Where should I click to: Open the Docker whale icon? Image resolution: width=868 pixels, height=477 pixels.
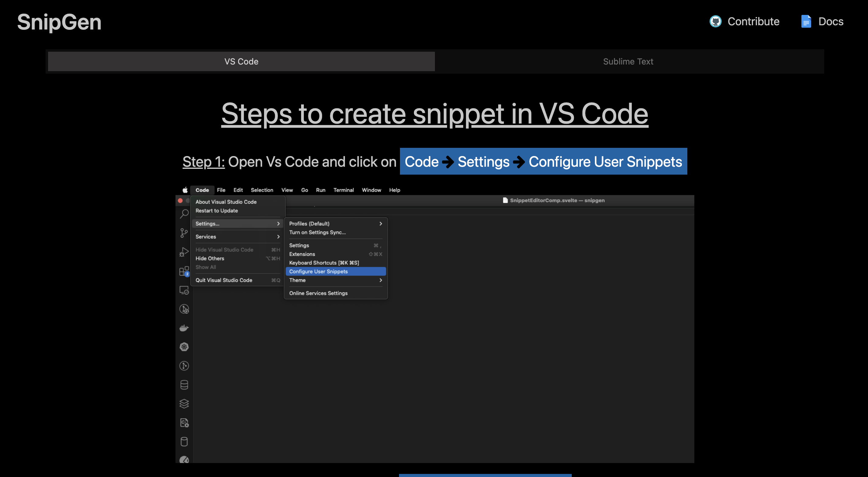184,328
